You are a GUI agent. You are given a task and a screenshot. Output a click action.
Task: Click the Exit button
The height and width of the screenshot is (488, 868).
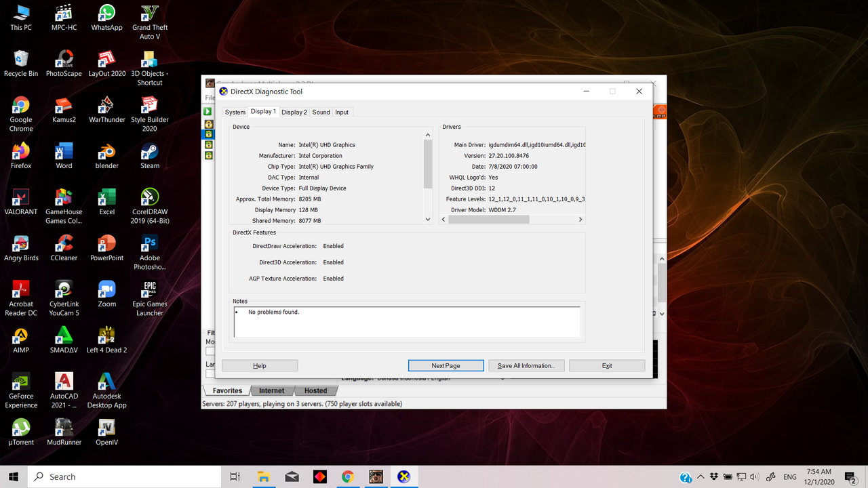607,365
